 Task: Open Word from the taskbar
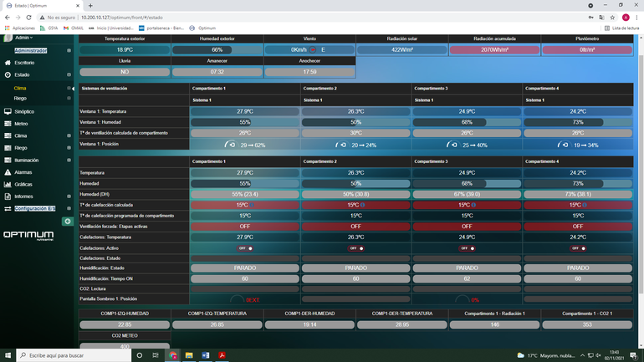206,355
